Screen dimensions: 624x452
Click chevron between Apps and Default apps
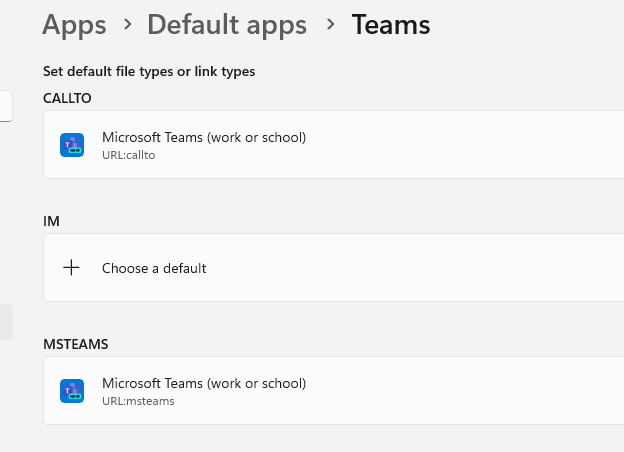pos(127,25)
